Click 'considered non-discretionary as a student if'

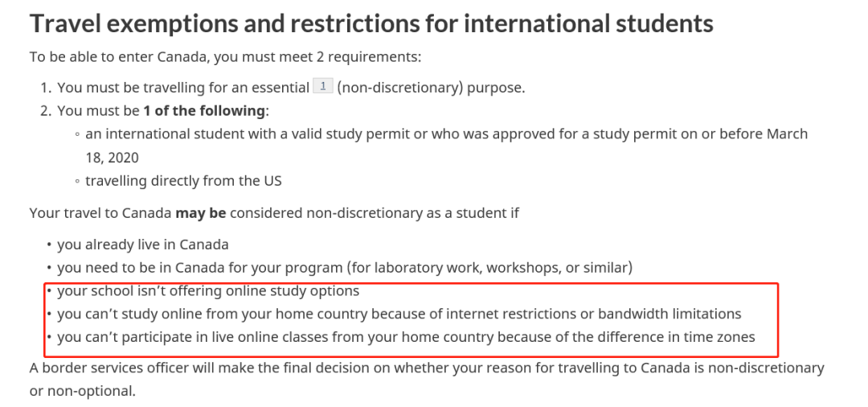(375, 213)
